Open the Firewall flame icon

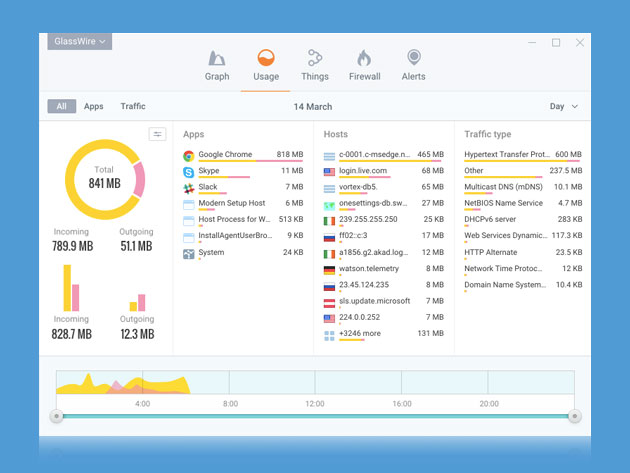tap(364, 59)
